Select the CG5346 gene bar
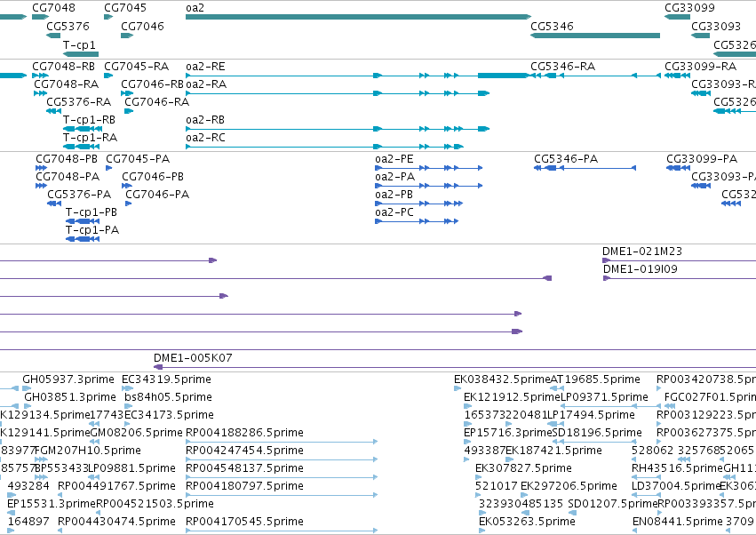The width and height of the screenshot is (756, 535). point(595,36)
